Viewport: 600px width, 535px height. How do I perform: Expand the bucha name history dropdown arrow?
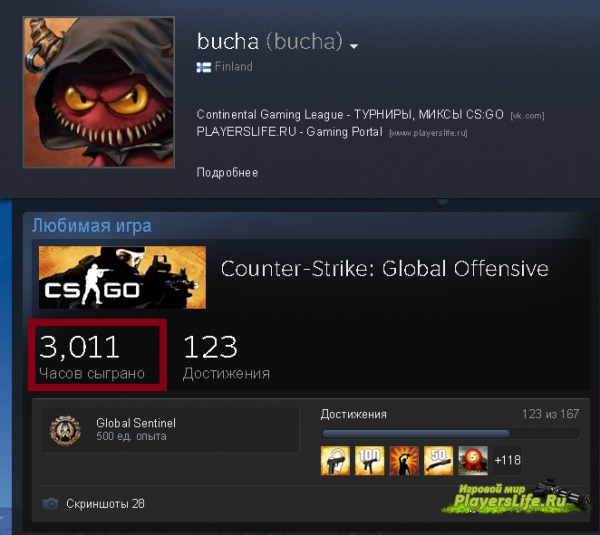354,46
